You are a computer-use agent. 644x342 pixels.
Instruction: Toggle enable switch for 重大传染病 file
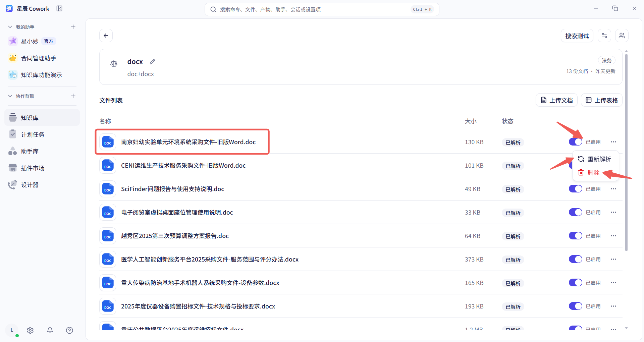pyautogui.click(x=575, y=283)
